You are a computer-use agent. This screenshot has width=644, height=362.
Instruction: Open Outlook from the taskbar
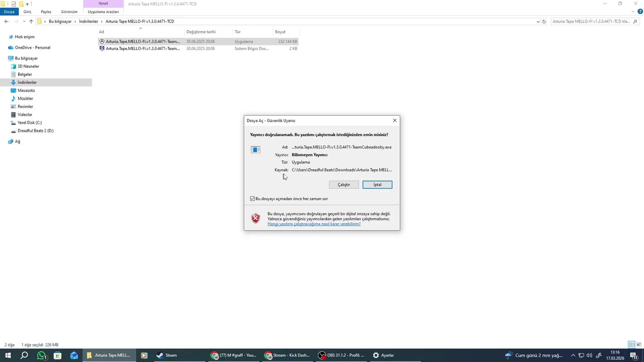coord(74,355)
